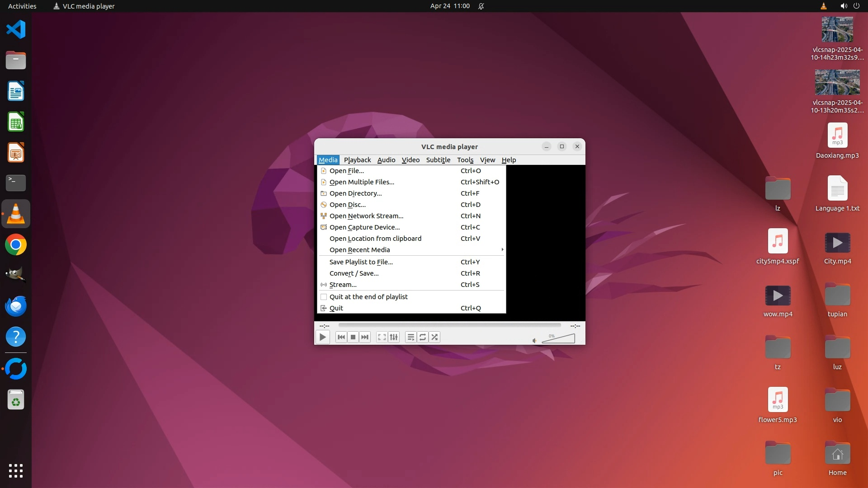Screen dimensions: 868x488
Task: Click Open File menu entry
Action: pos(346,171)
